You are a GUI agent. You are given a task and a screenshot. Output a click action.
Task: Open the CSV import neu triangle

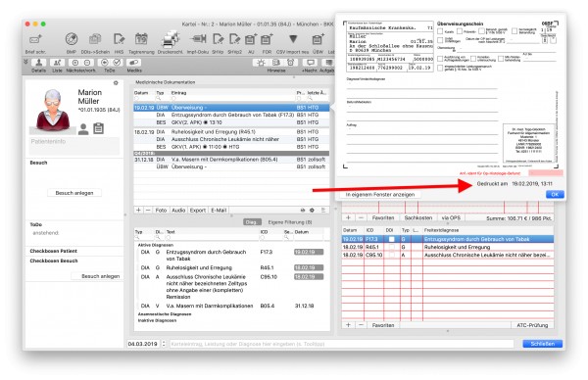293,38
